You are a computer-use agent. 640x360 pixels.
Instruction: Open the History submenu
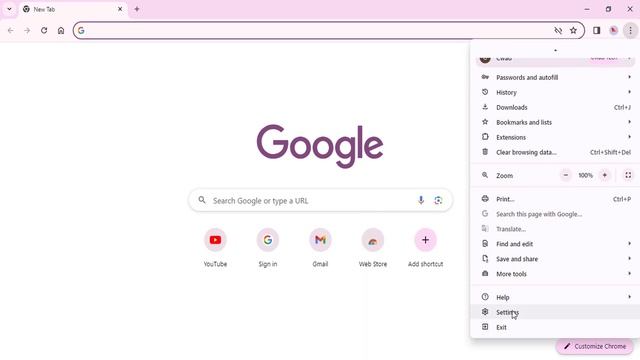(555, 92)
